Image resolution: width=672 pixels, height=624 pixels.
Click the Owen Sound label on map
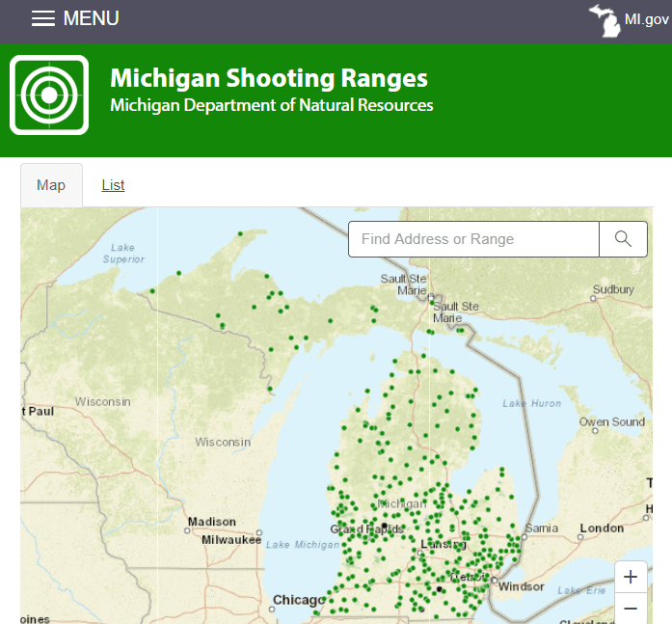(x=612, y=421)
